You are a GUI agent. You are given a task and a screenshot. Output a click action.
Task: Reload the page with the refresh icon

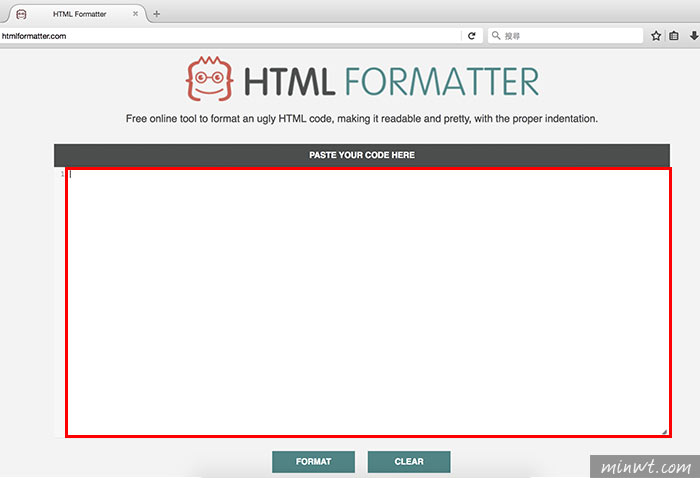[471, 36]
